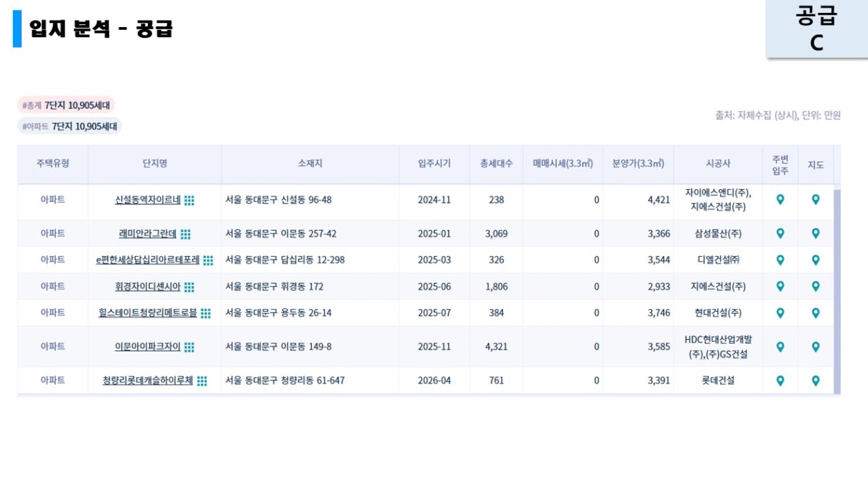Click grid icon beside 래미안라그란데
This screenshot has height=488, width=868.
click(186, 234)
